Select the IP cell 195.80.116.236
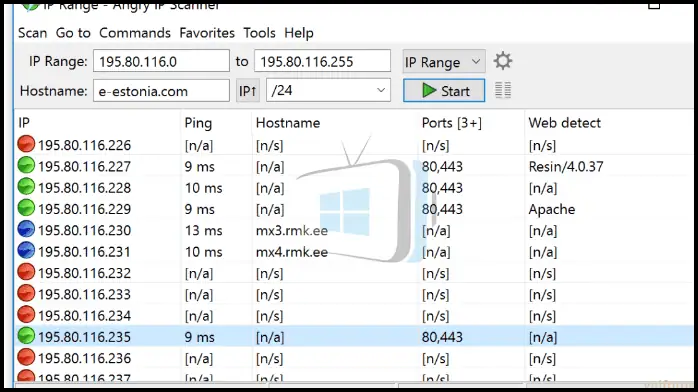This screenshot has height=392, width=698. (85, 359)
